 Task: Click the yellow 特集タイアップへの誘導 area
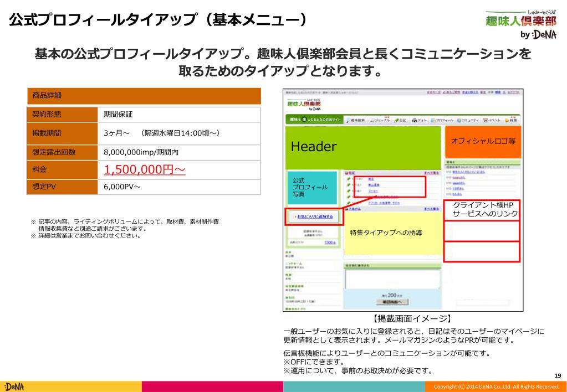(393, 233)
